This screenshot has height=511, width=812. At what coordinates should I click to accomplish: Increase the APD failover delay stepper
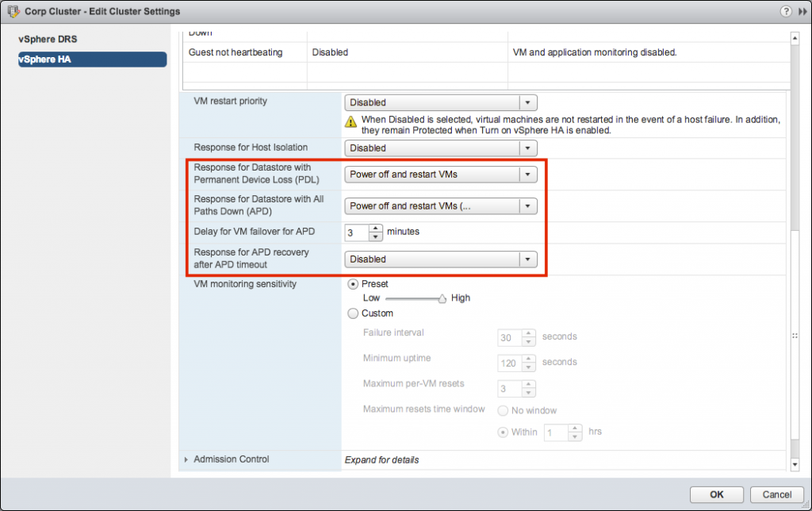coord(376,229)
